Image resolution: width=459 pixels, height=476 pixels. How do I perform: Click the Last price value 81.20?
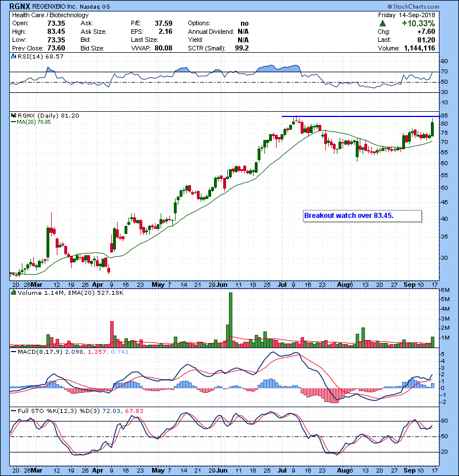(x=426, y=40)
